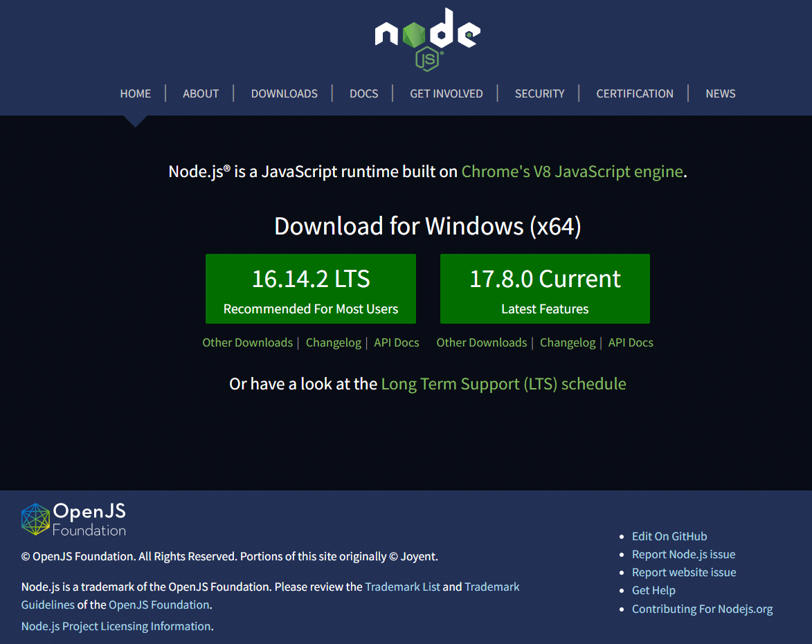Open Chrome's V8 JavaScript engine link
This screenshot has width=812, height=644.
click(572, 172)
